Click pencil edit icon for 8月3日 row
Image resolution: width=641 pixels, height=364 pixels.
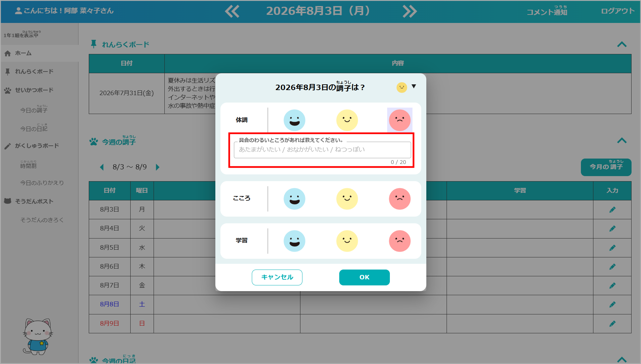pos(612,210)
